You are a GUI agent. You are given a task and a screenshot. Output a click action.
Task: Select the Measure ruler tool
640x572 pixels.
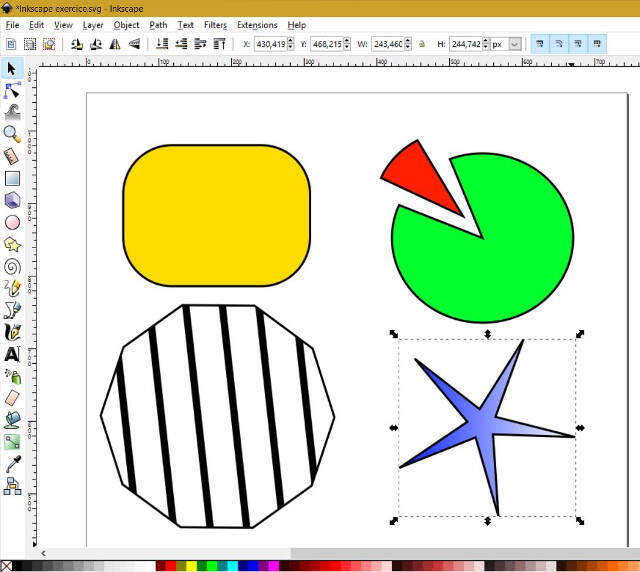point(12,156)
